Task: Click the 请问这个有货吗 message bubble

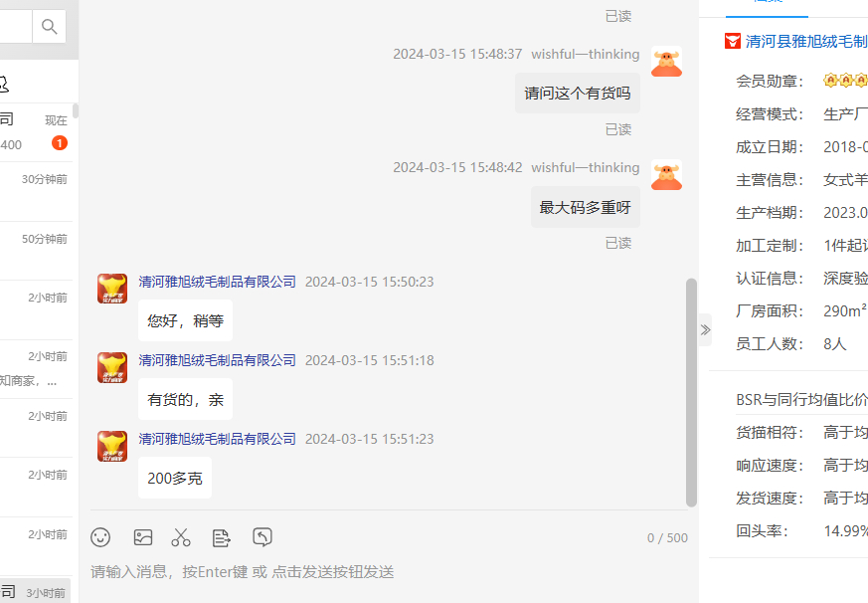Action: tap(578, 94)
